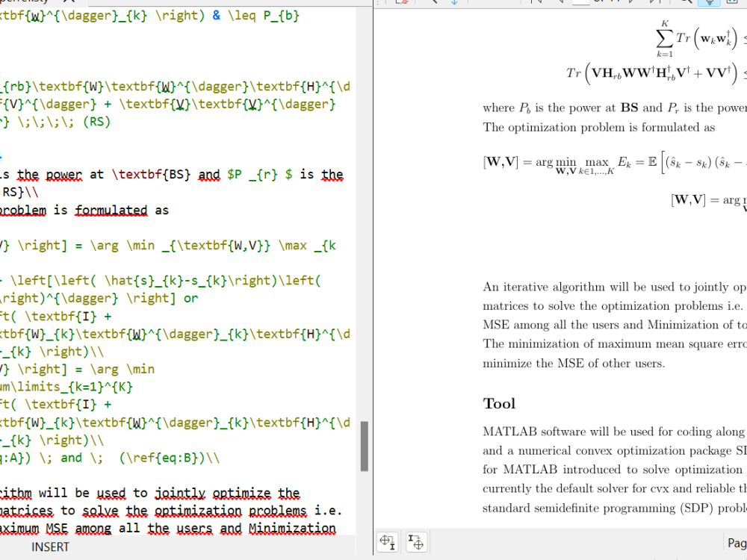Click the Tool heading in the PDF preview
Viewport: 747px width, 560px height.
pos(498,403)
